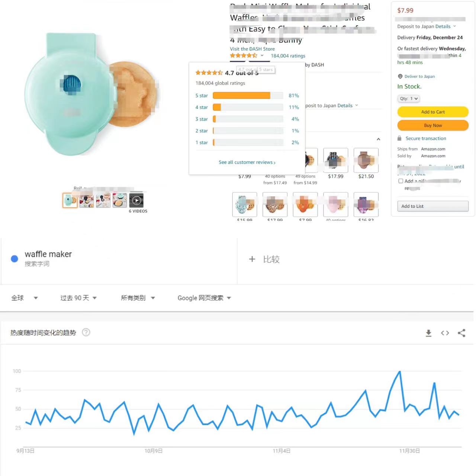Collapse the color options chevron
This screenshot has height=476, width=476.
point(378,139)
